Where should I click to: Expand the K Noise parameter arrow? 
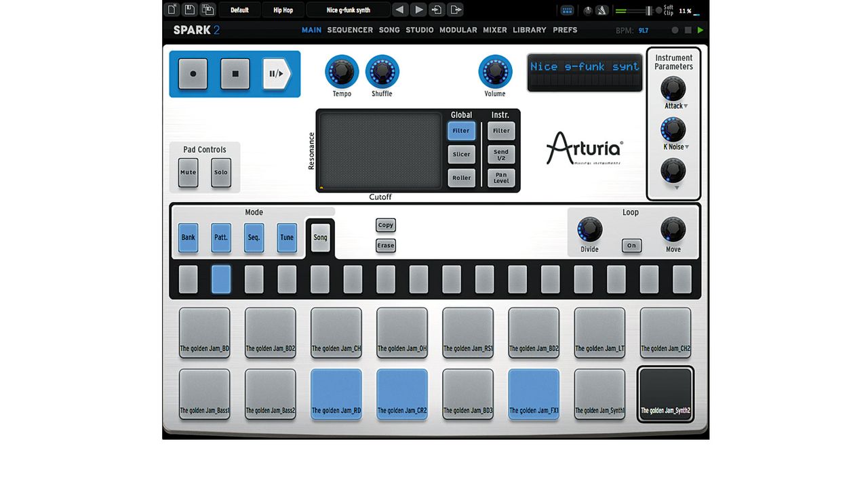(x=686, y=147)
